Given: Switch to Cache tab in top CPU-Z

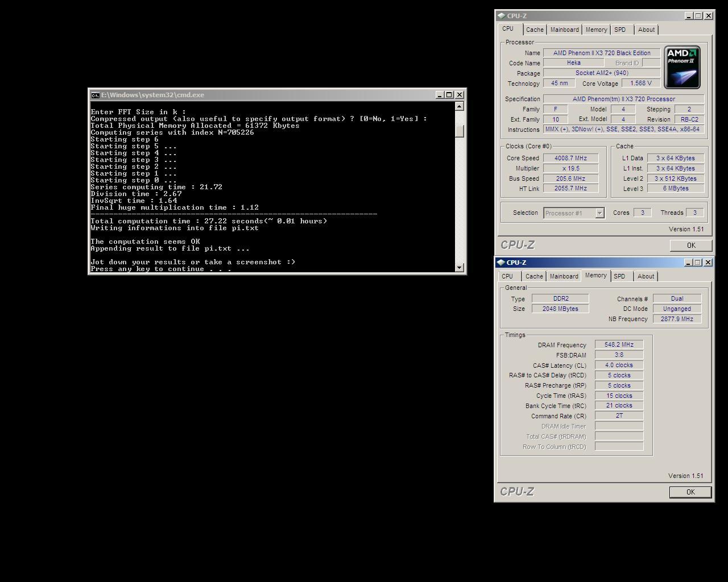Looking at the screenshot, I should pos(535,30).
